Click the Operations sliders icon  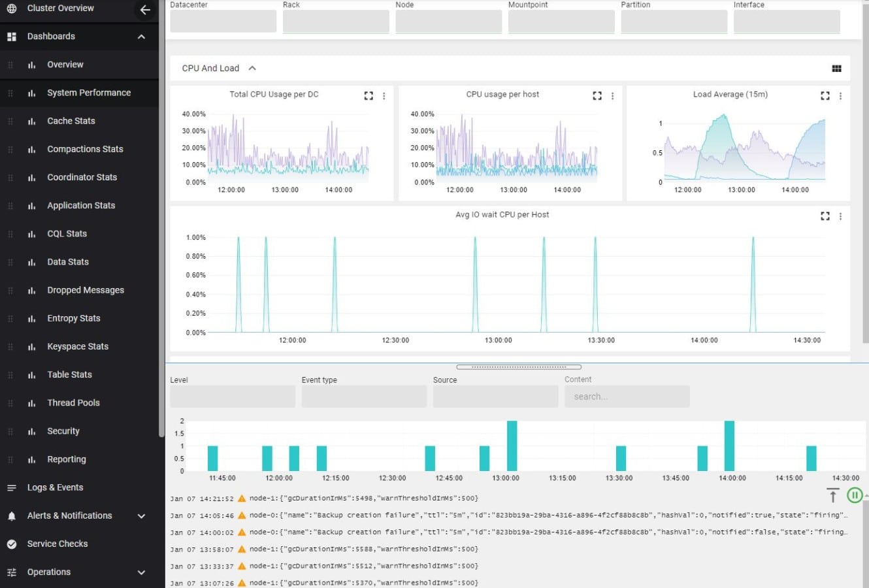click(9, 572)
